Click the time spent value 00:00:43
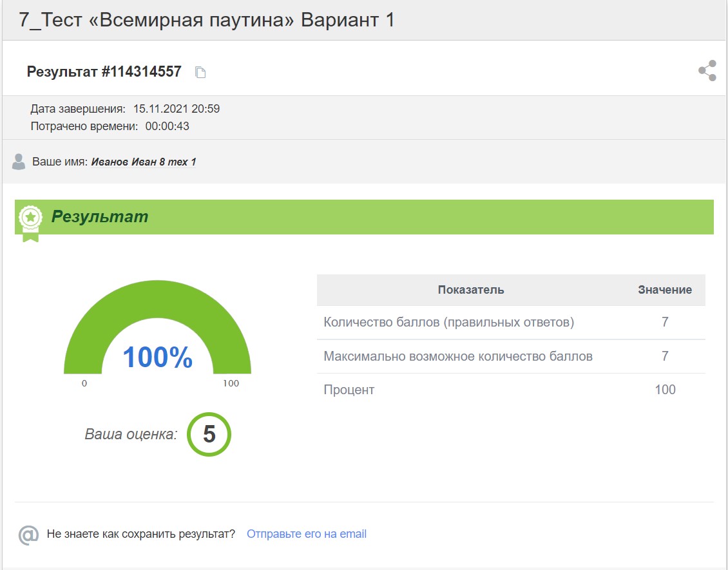This screenshot has width=728, height=570. tap(167, 126)
